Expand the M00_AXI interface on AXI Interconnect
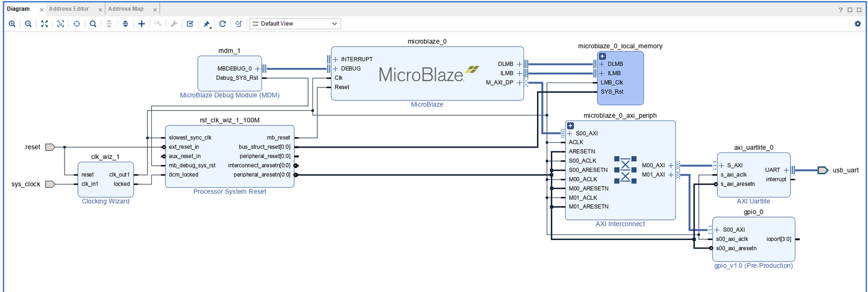The image size is (868, 292). [x=671, y=166]
